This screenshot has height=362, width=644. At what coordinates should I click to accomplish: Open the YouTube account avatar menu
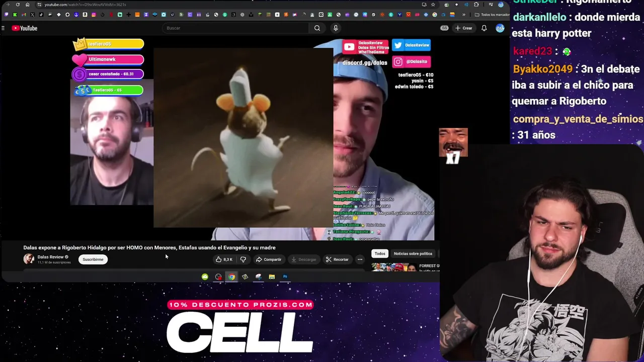[x=500, y=28]
